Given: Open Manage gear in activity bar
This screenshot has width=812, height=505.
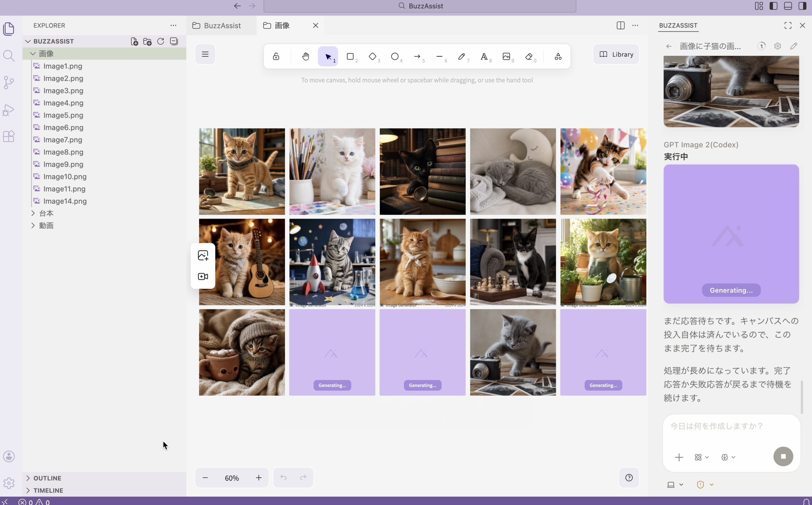Looking at the screenshot, I should (x=9, y=483).
